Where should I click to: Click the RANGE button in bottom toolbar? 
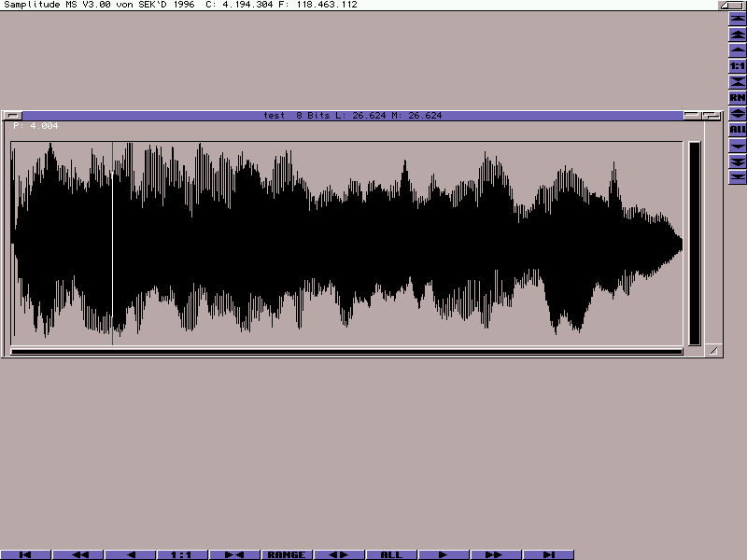(288, 554)
